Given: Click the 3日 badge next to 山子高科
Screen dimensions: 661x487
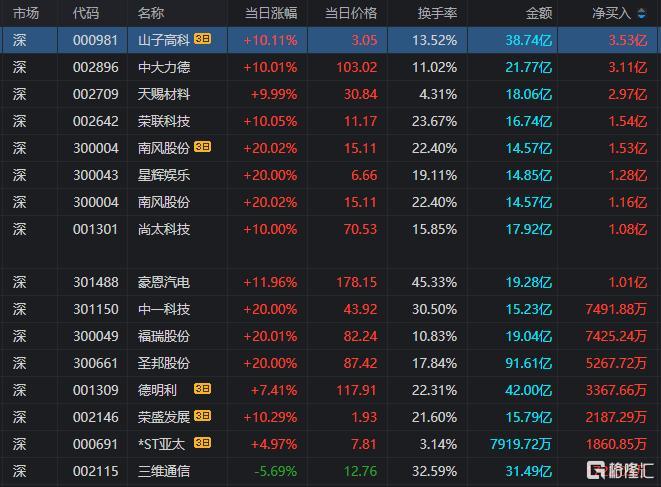Looking at the screenshot, I should point(202,39).
